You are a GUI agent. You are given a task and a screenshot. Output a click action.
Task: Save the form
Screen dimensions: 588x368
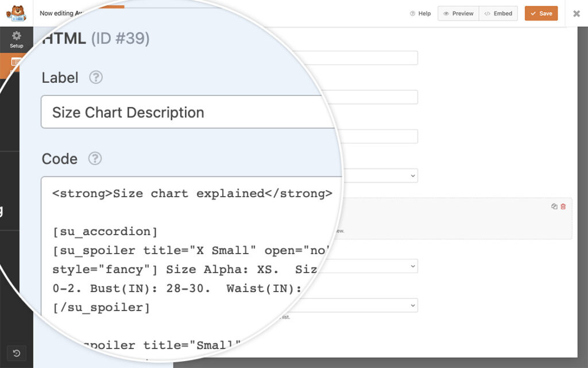[x=541, y=13]
